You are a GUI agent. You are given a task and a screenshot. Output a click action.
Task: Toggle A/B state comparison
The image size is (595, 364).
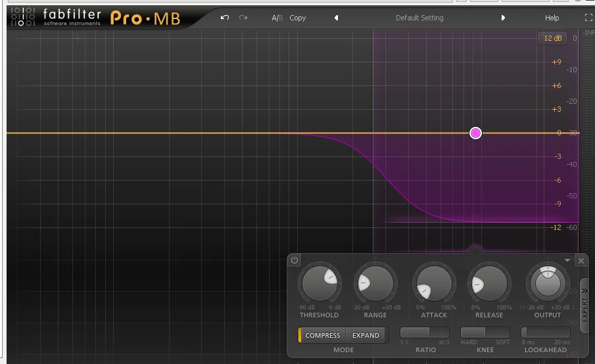277,18
